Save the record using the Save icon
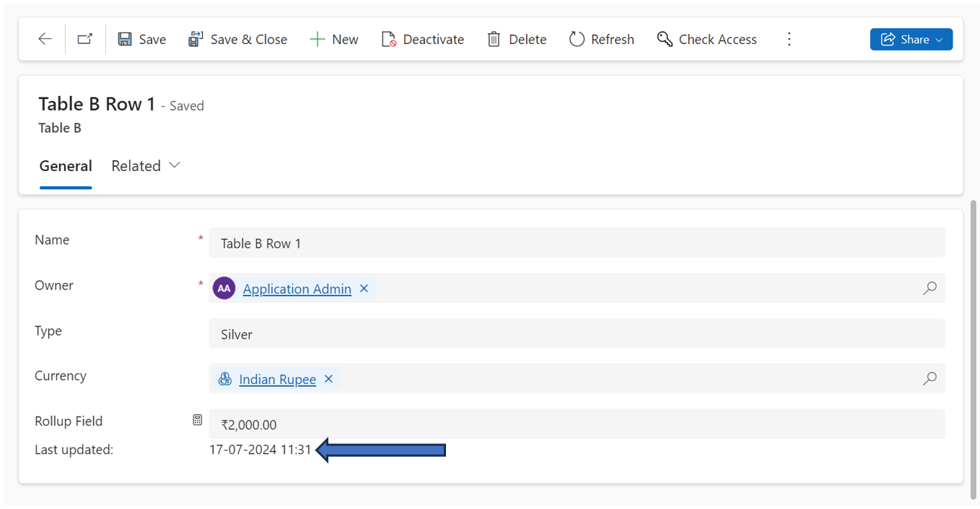The image size is (980, 509). coord(126,39)
